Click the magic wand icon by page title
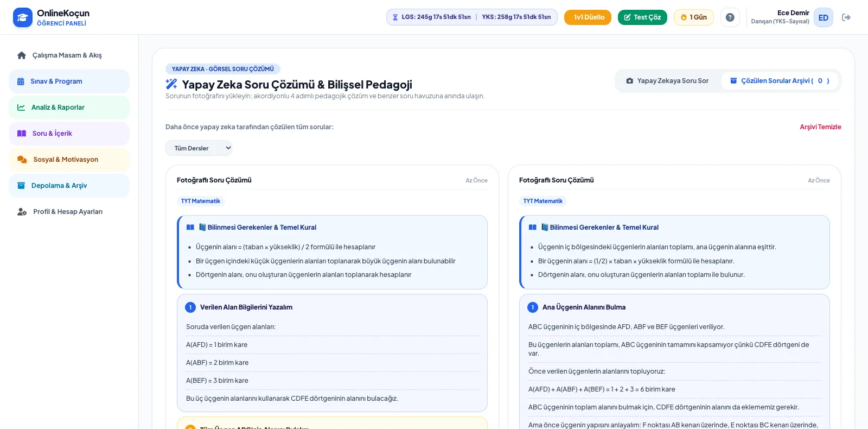Viewport: 868px width, 429px height. 171,84
